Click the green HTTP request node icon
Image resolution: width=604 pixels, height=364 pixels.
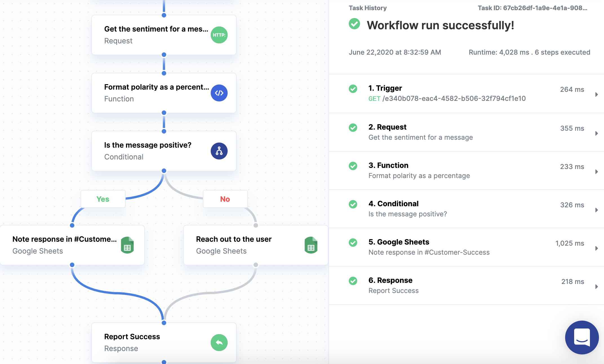click(219, 35)
